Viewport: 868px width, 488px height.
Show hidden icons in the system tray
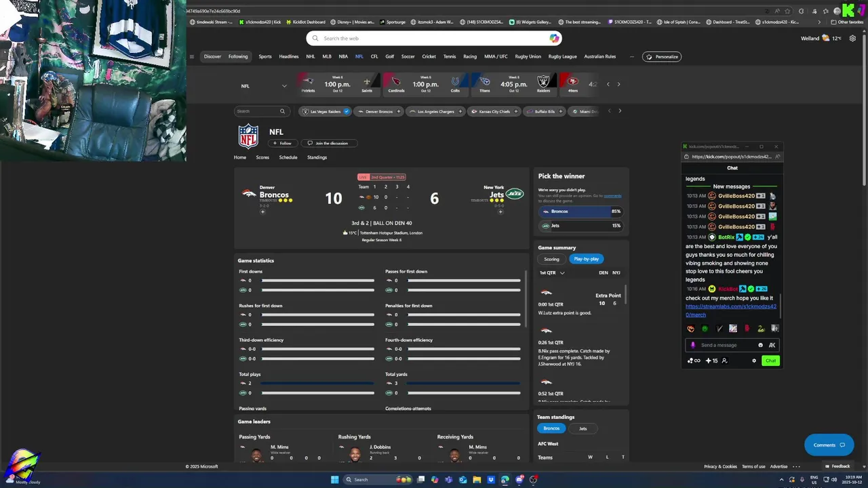tap(782, 480)
